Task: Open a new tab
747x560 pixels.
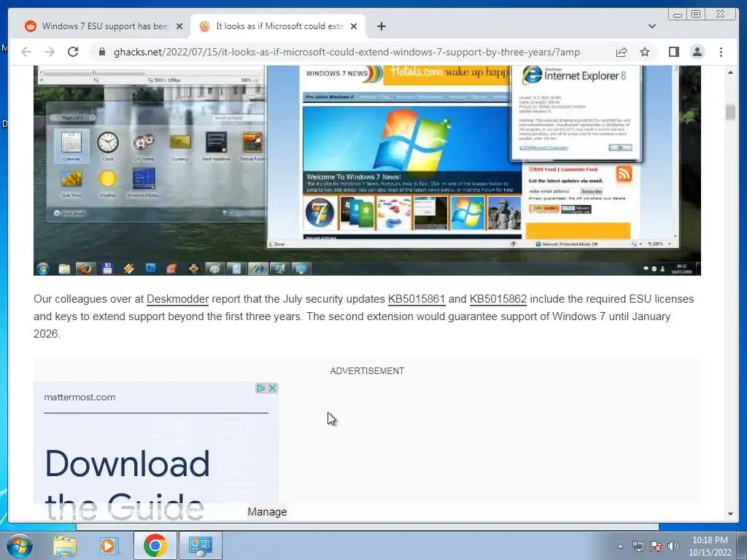Action: 381,26
